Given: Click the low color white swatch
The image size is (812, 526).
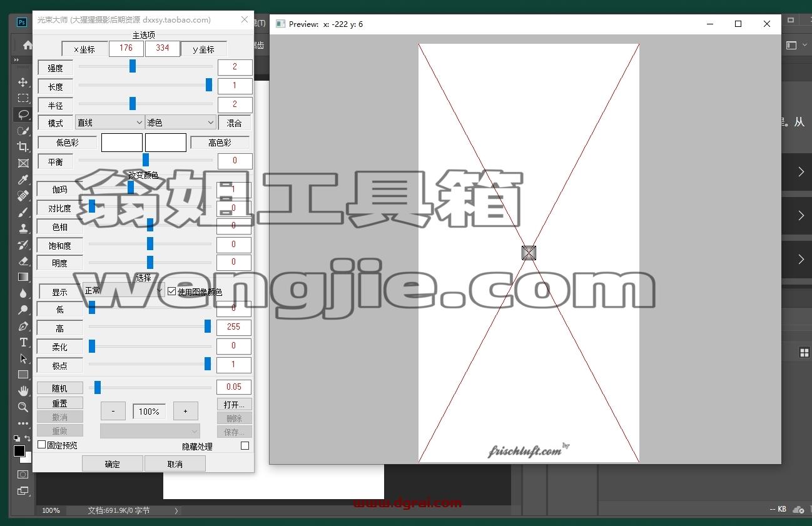Looking at the screenshot, I should (x=122, y=143).
